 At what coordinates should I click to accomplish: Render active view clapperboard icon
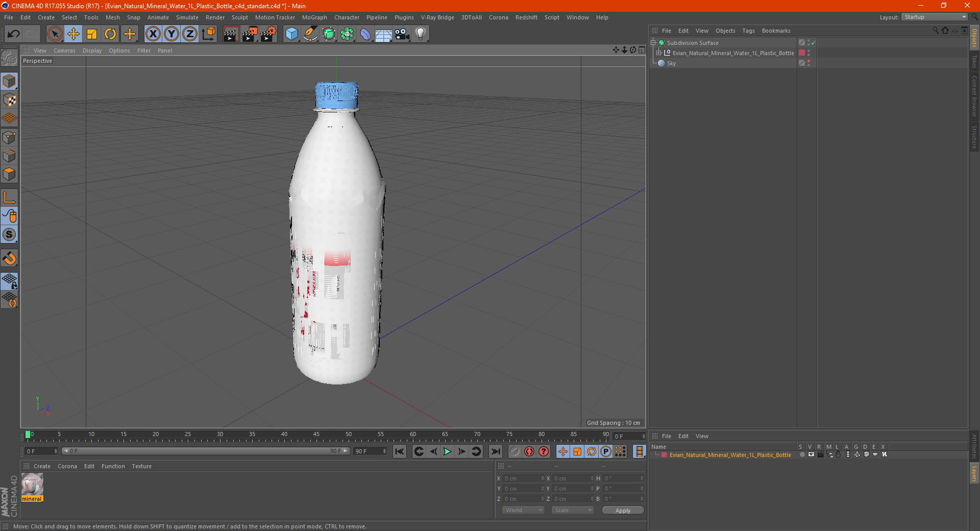click(x=231, y=34)
